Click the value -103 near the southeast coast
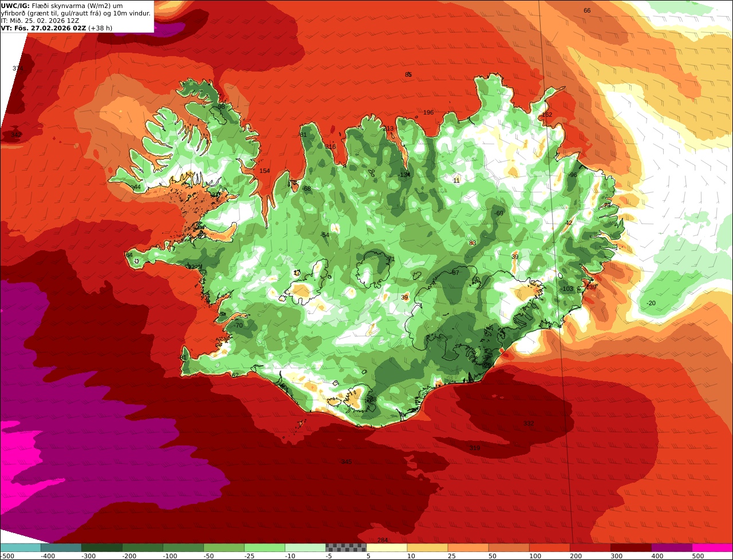 pos(567,289)
